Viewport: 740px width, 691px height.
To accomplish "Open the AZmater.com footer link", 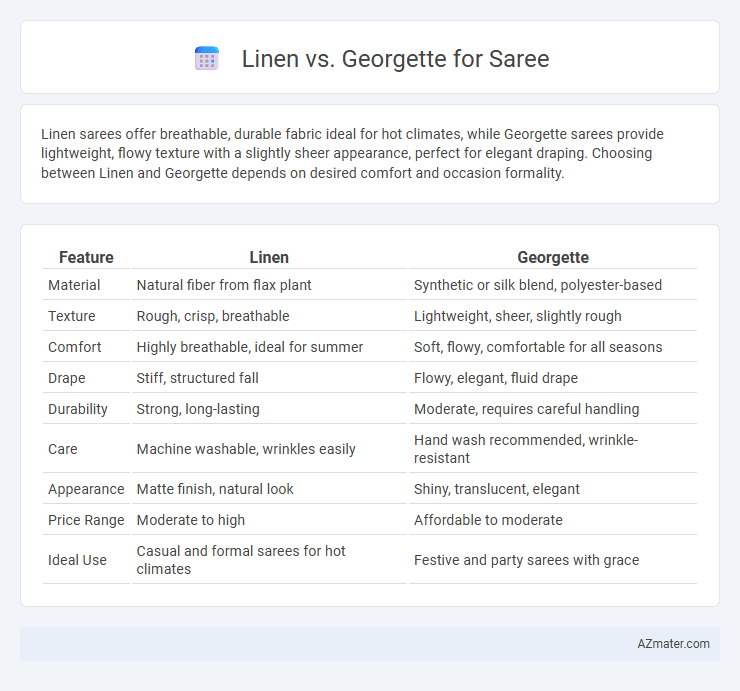I will (673, 644).
